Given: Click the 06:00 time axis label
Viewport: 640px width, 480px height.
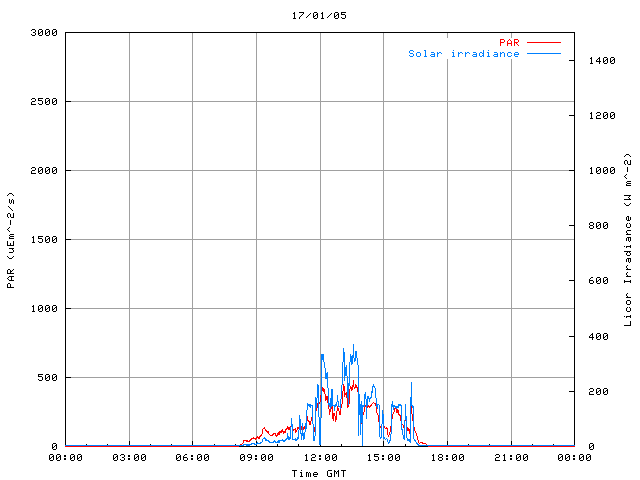Looking at the screenshot, I should click(193, 458).
